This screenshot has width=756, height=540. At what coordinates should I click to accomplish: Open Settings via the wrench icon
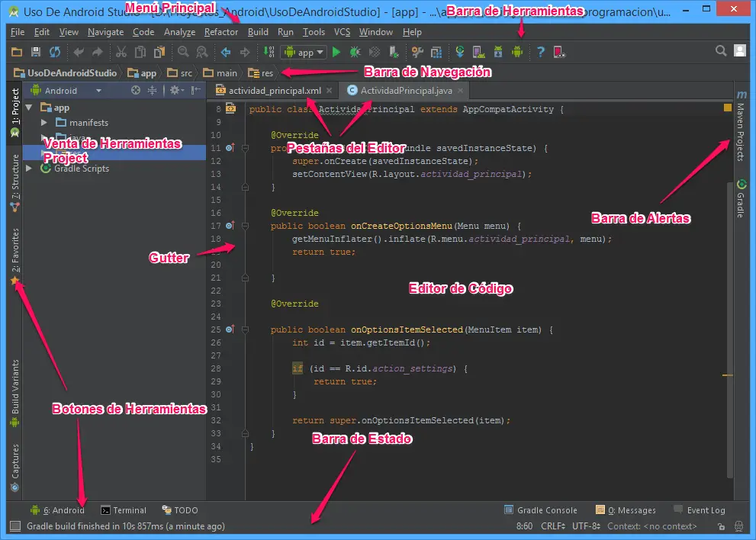click(x=417, y=52)
